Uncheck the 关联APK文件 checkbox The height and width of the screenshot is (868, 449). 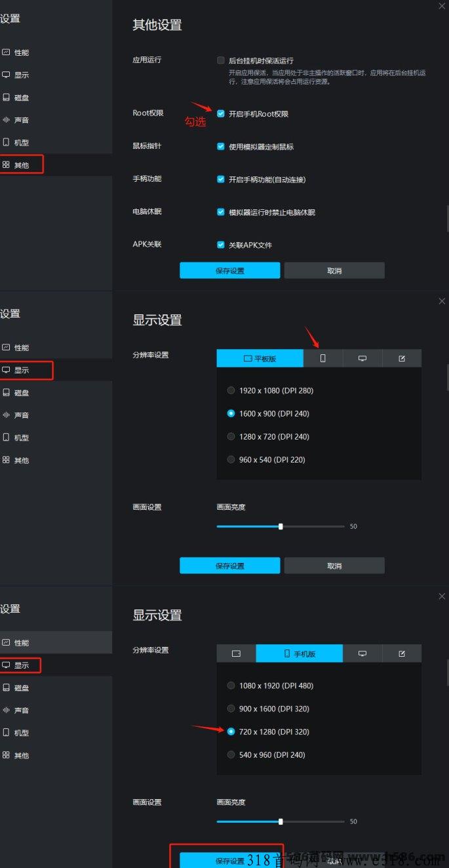coord(221,245)
